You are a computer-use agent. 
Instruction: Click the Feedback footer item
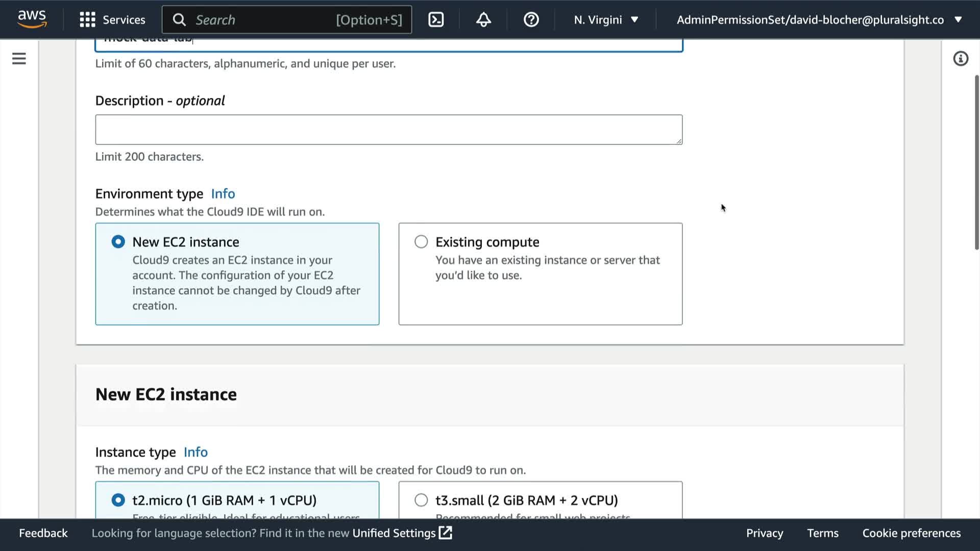coord(43,533)
